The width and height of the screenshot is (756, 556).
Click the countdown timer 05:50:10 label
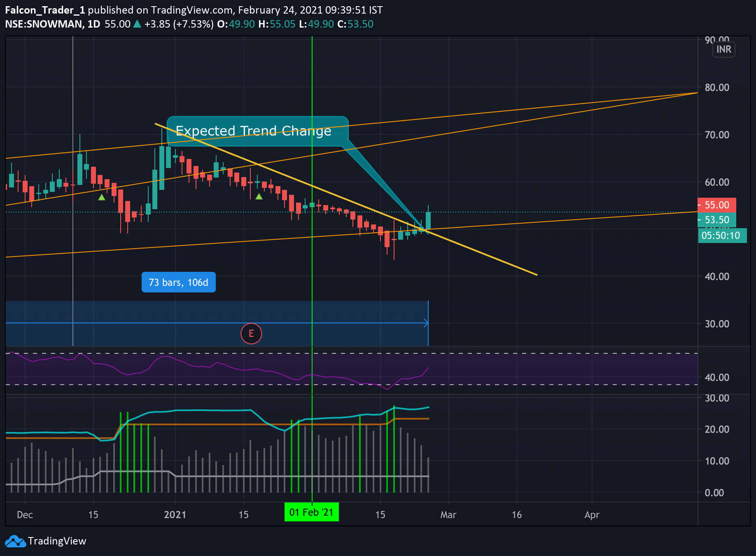coord(722,236)
